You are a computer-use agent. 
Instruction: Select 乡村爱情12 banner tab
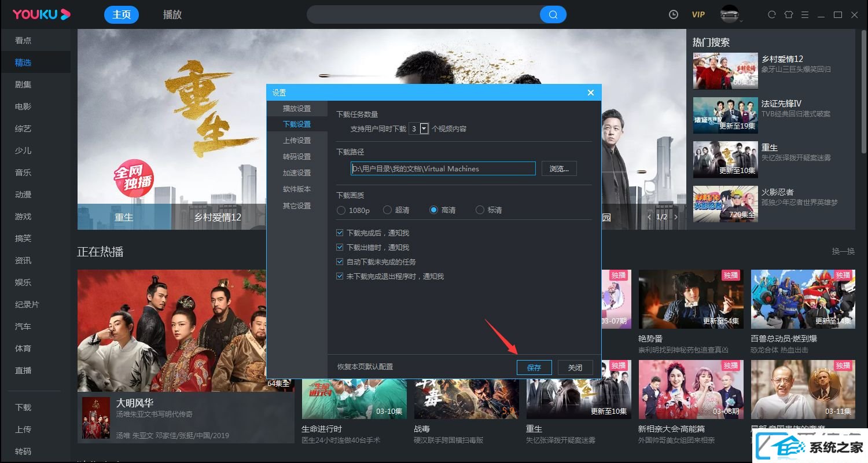[x=218, y=218]
